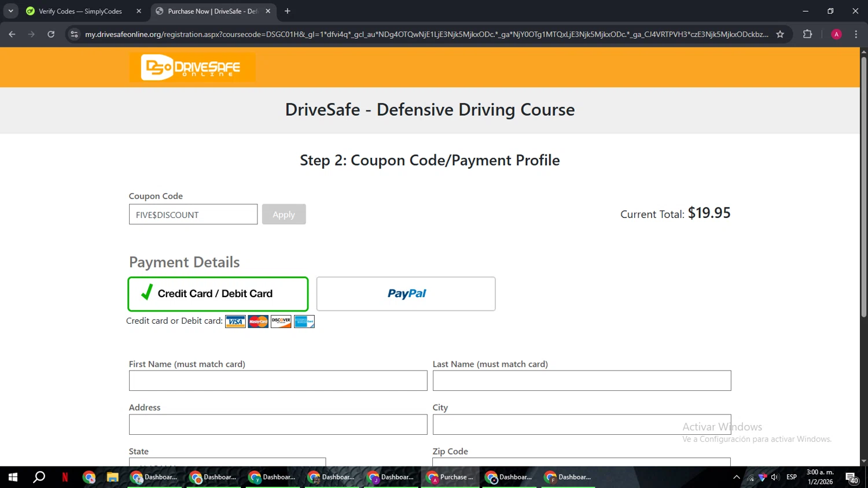Select Credit Card / Debit Card payment option
Viewport: 868px width, 488px height.
(218, 294)
